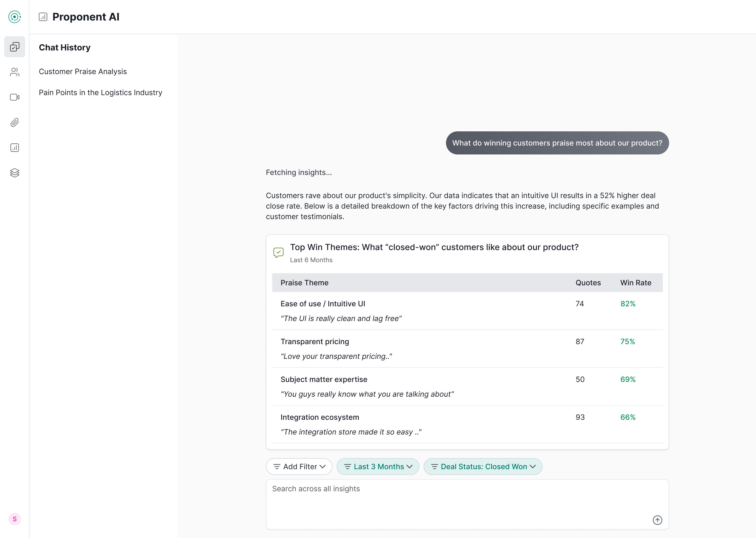
Task: Open the Deal Status: Closed Won dropdown
Action: tap(482, 467)
